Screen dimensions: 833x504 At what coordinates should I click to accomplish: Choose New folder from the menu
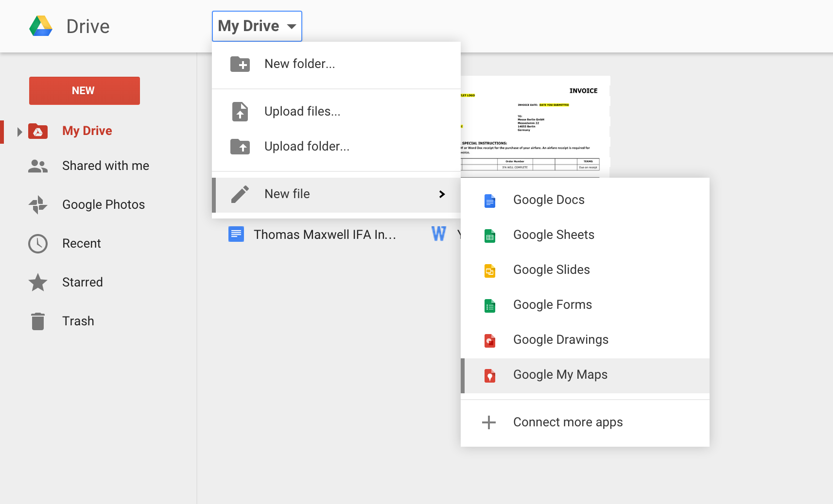click(299, 64)
